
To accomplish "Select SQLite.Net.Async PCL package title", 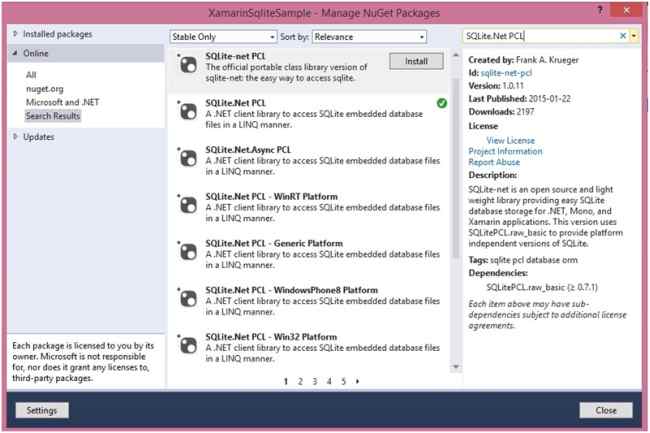I will tap(248, 150).
